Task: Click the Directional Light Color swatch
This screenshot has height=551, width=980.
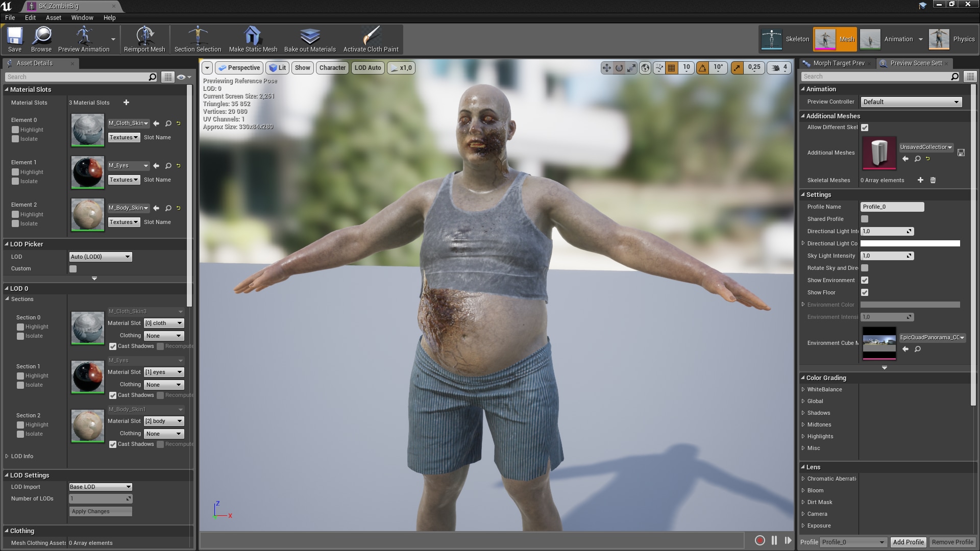Action: coord(910,243)
